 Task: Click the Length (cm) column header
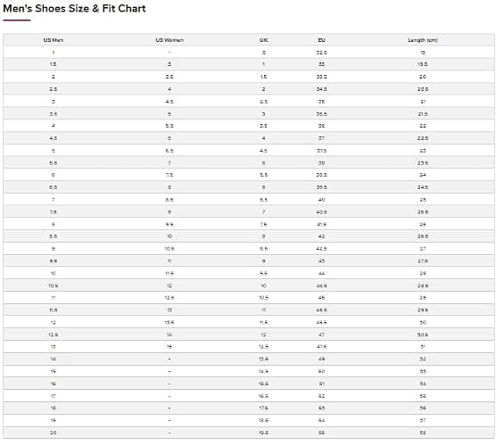coord(423,40)
